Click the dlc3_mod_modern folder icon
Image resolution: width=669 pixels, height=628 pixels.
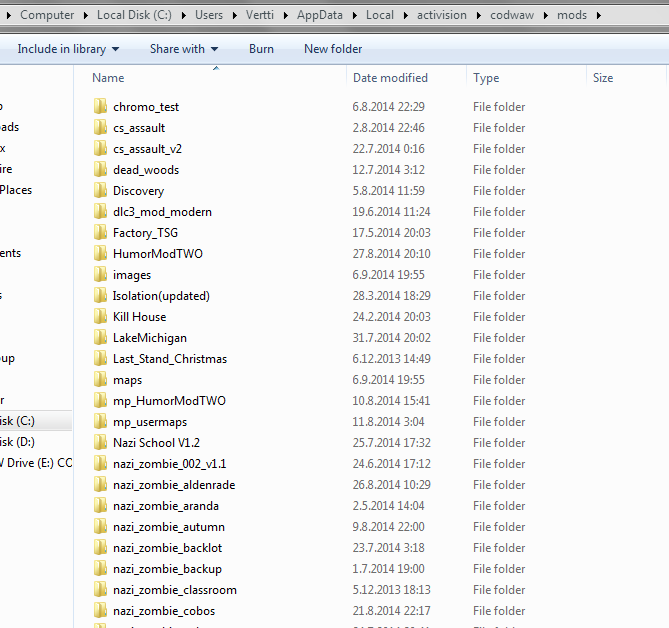click(100, 211)
